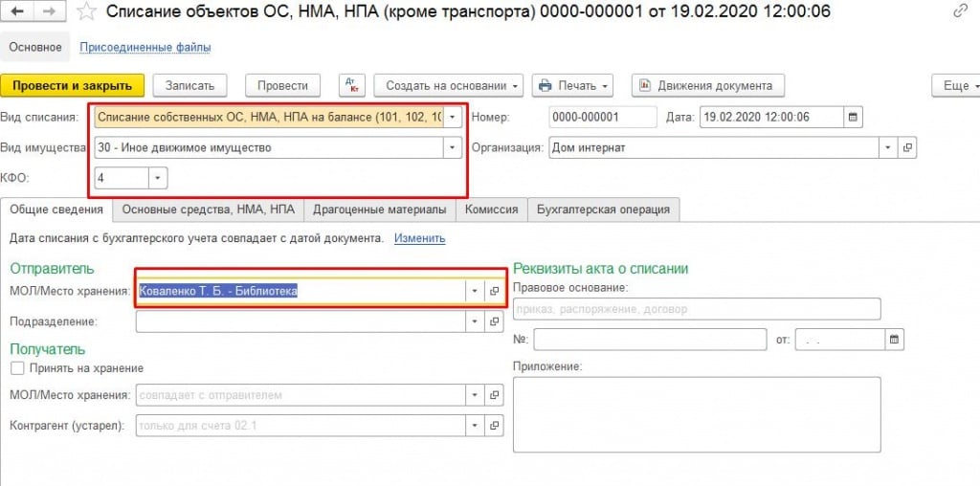Expand sender МОЛ/Место хранения dropdown
The image size is (980, 486).
click(x=475, y=291)
